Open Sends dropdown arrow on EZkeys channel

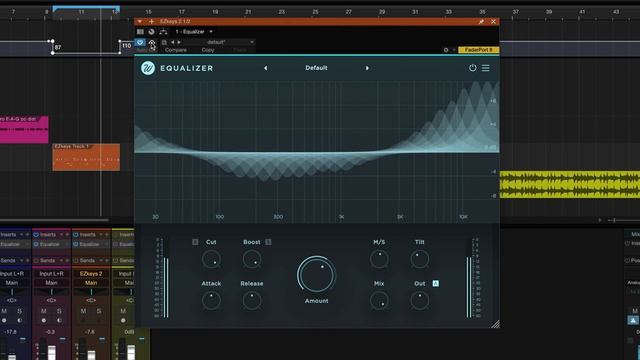coord(101,260)
